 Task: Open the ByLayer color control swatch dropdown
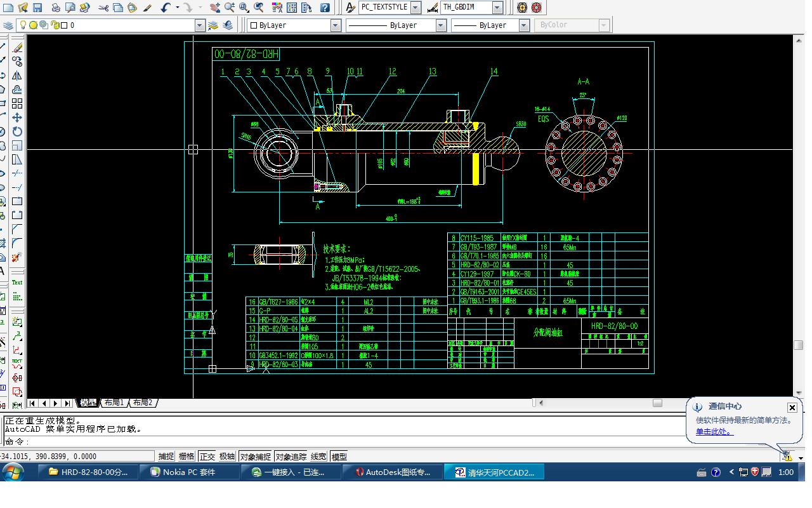(336, 25)
